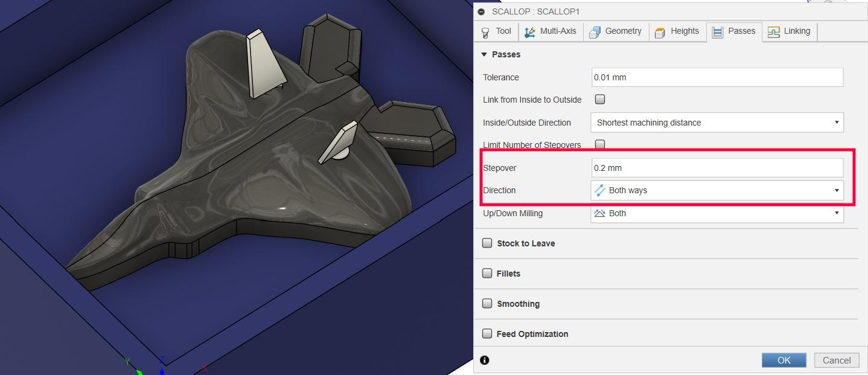Enable Limit Number of Stepovers
868x375 pixels.
(x=600, y=144)
